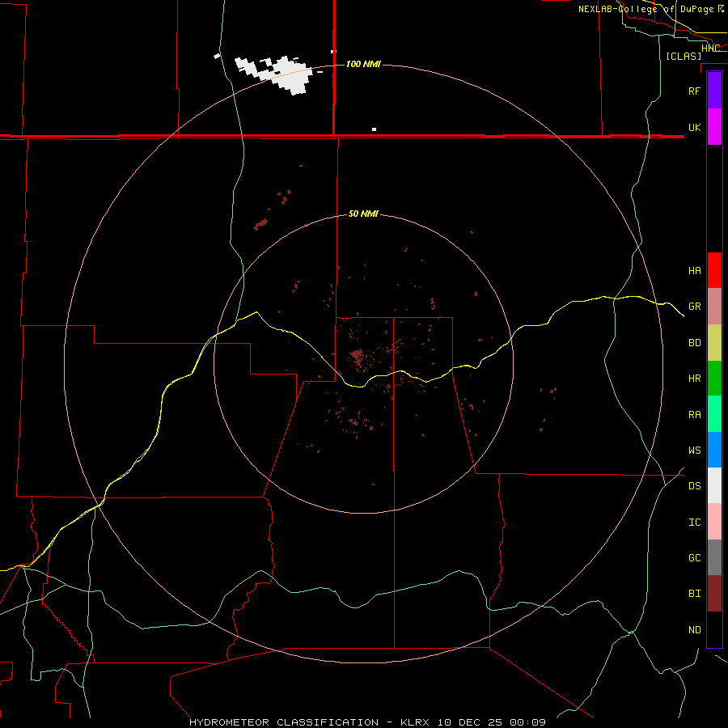Click the HA red legend swatch

[714, 270]
